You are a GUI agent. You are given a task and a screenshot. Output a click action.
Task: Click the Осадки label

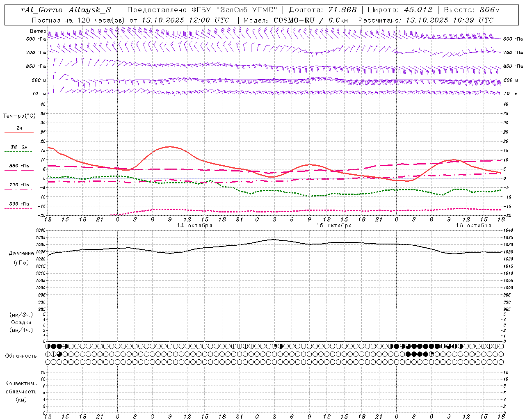21,322
